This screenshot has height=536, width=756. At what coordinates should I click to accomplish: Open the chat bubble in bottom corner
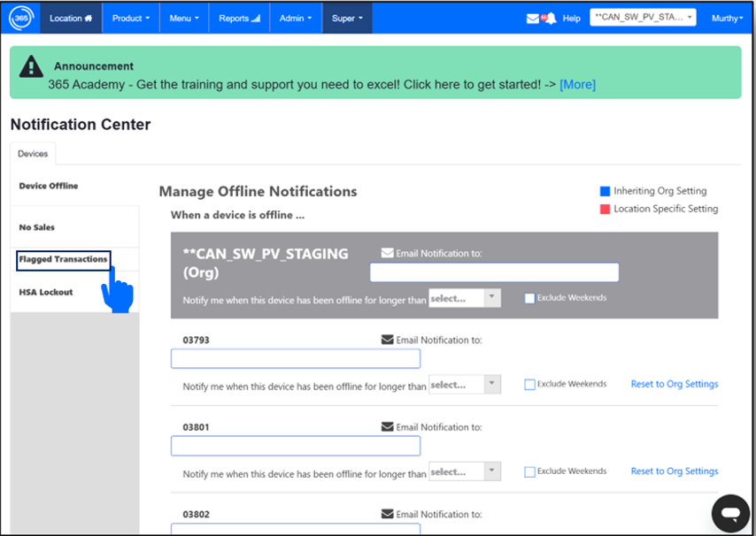click(x=730, y=513)
